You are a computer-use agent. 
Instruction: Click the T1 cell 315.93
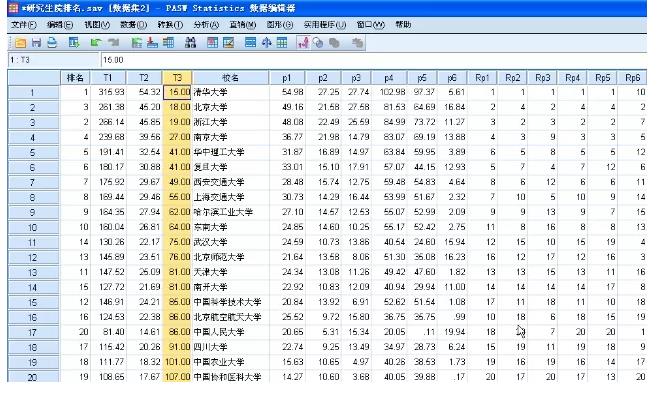pyautogui.click(x=108, y=92)
